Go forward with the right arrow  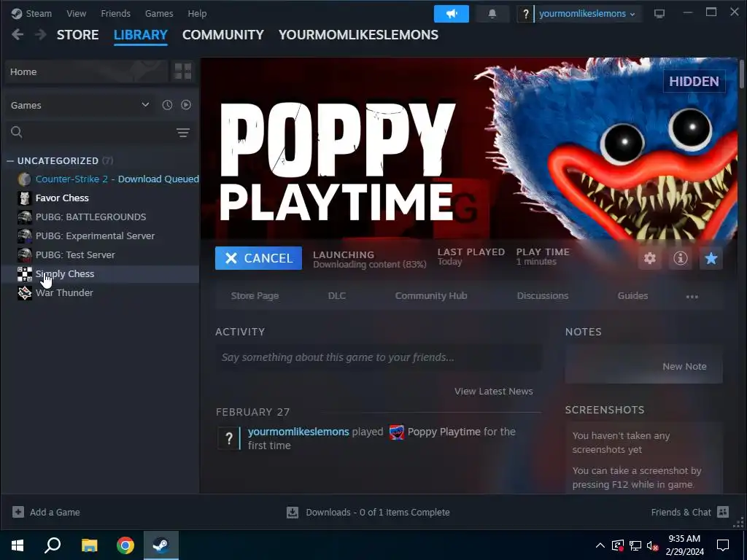[41, 34]
